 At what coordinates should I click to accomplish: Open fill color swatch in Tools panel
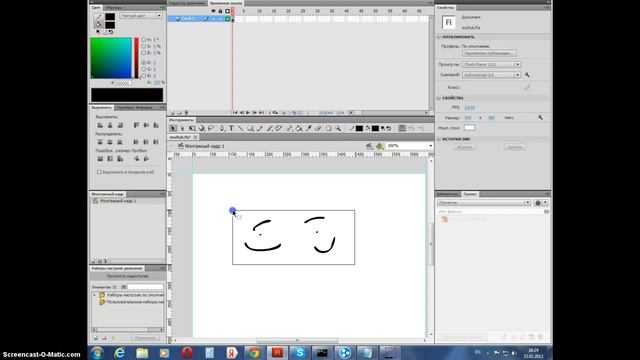click(x=375, y=128)
